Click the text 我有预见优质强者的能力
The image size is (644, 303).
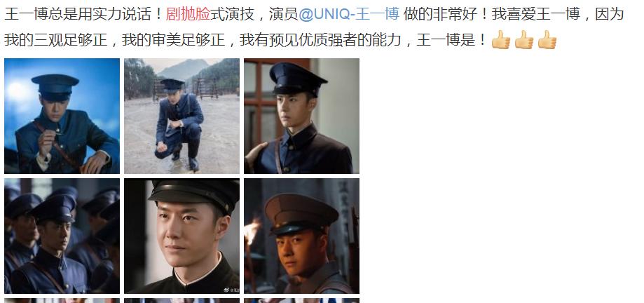pyautogui.click(x=320, y=40)
